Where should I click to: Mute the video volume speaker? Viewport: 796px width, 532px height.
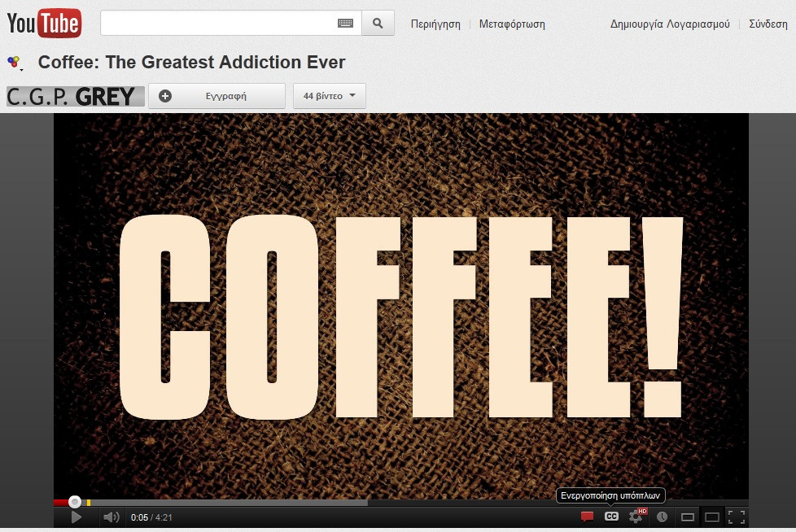pos(112,517)
